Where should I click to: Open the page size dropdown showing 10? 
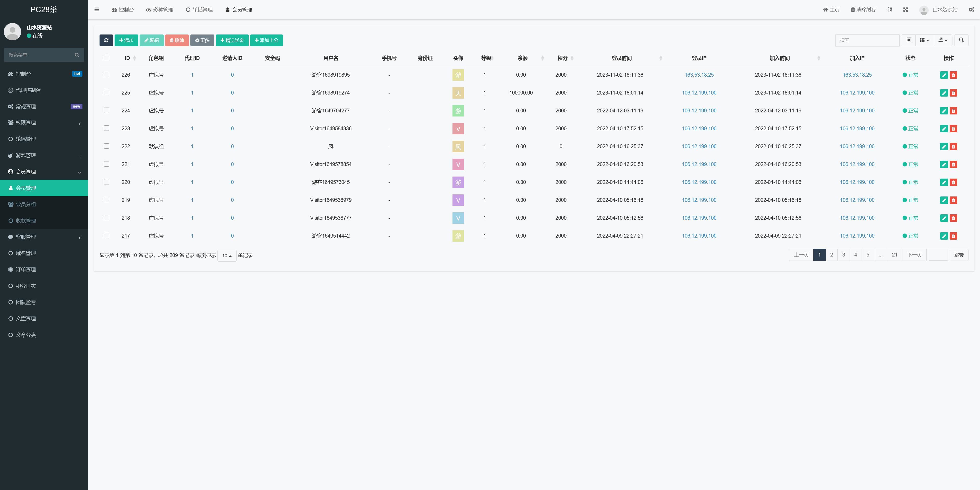[x=227, y=255]
